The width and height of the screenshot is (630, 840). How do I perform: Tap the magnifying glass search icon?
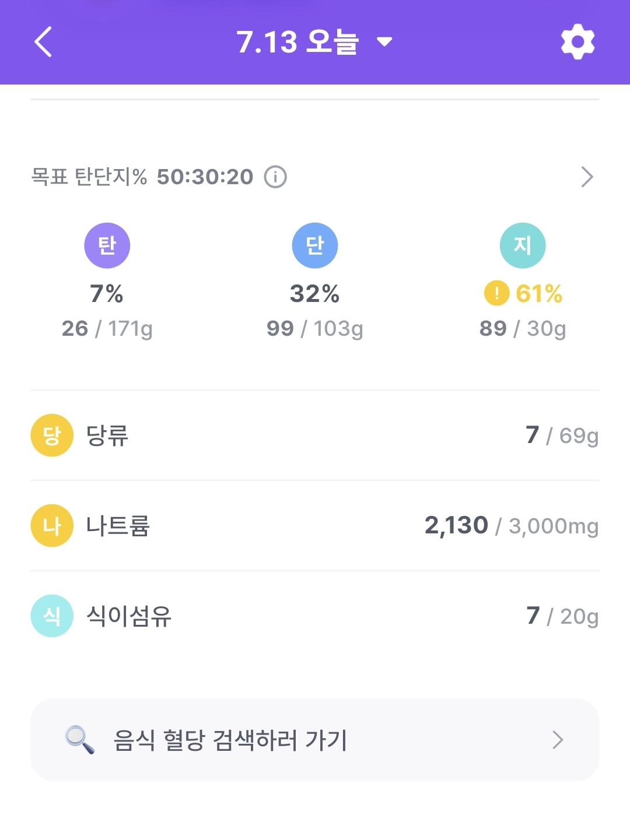coord(79,740)
